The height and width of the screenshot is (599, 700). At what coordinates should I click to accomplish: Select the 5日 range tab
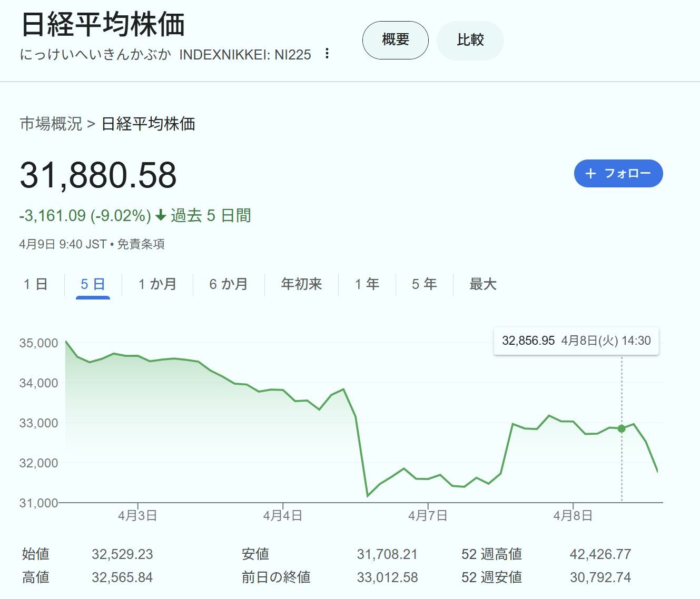pos(93,284)
